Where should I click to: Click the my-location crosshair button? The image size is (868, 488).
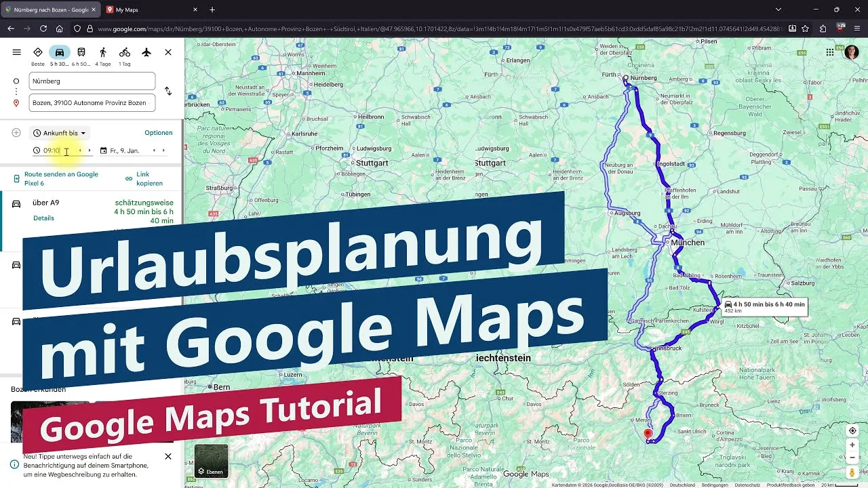[852, 430]
